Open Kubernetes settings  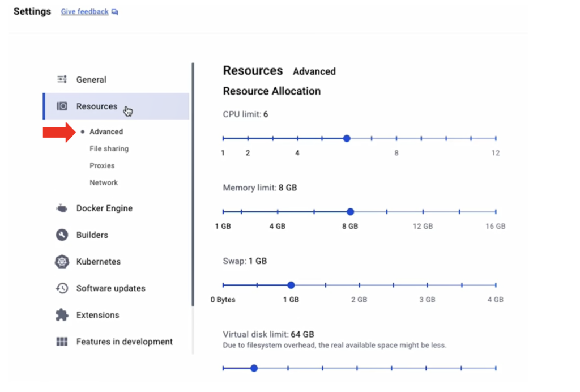(98, 261)
